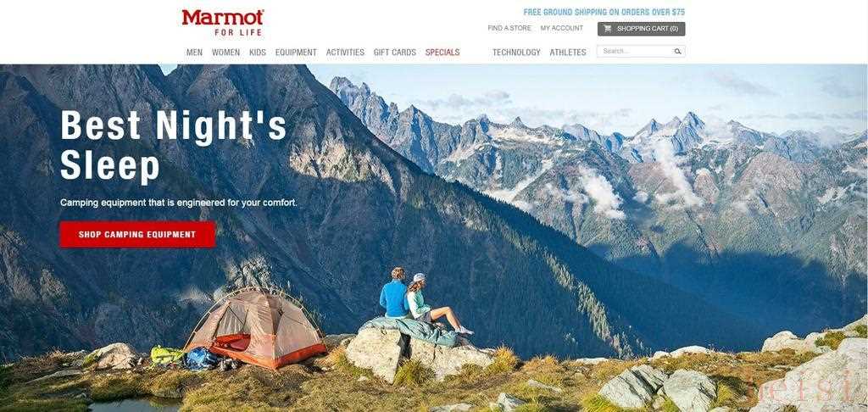Open the Specials section

(x=442, y=52)
